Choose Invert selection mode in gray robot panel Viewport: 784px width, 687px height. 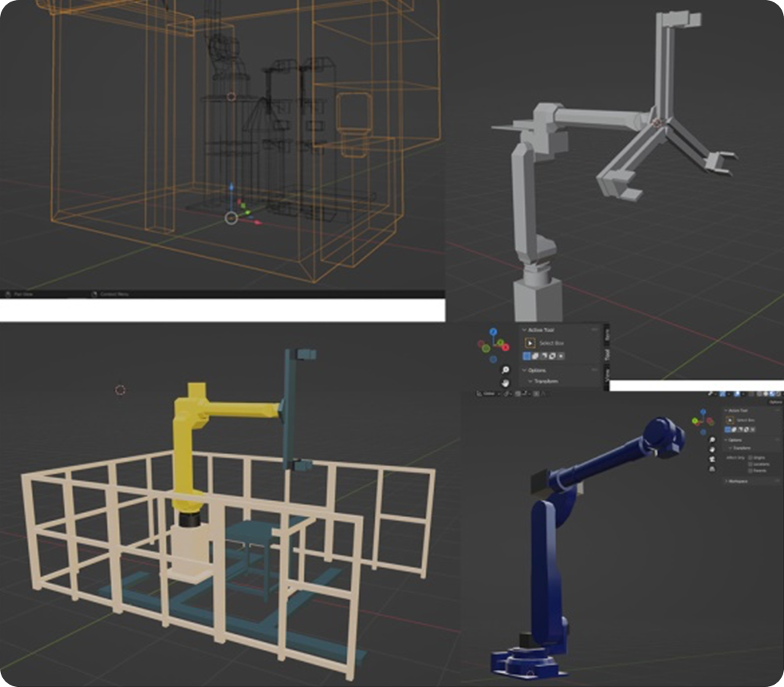552,356
